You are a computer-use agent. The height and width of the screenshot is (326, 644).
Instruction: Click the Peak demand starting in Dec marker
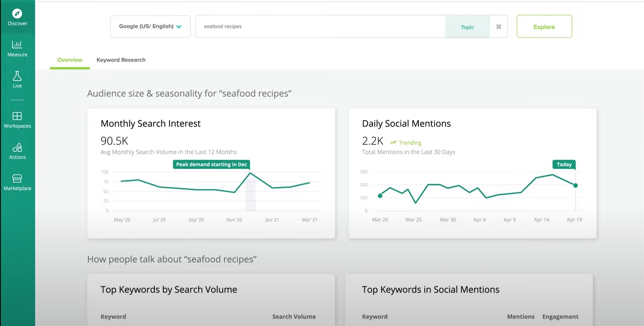click(211, 164)
